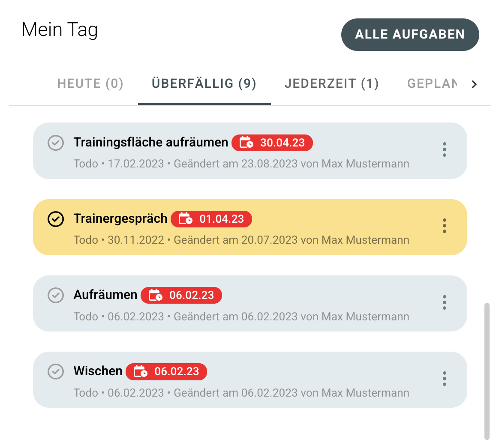The height and width of the screenshot is (448, 499).
Task: Select the JEDERZEIT (1) tab
Action: [332, 84]
